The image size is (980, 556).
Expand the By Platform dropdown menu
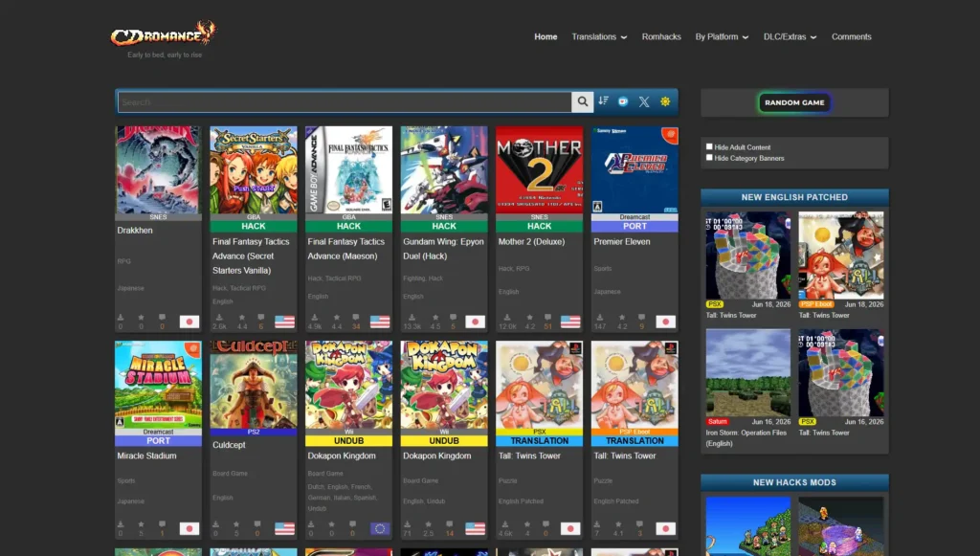click(722, 37)
